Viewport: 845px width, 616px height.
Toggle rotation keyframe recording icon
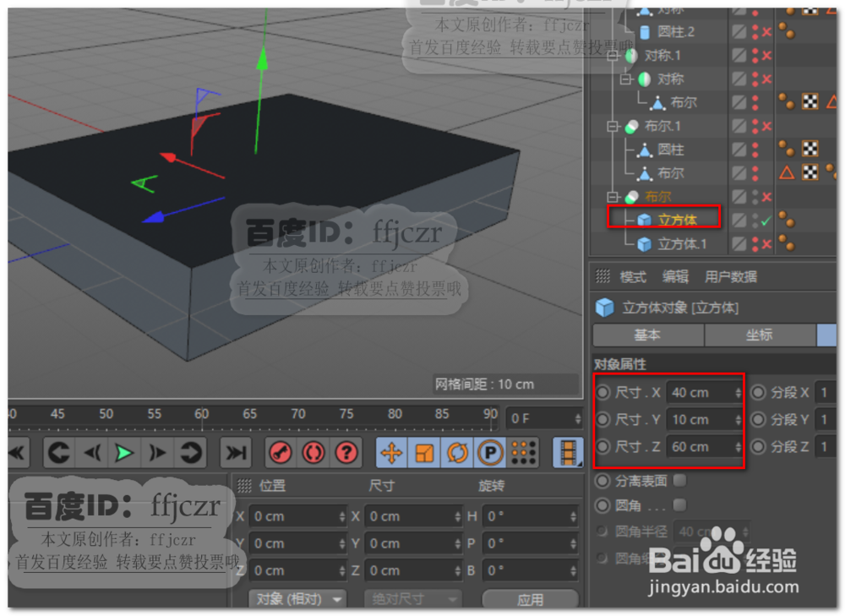(x=455, y=452)
